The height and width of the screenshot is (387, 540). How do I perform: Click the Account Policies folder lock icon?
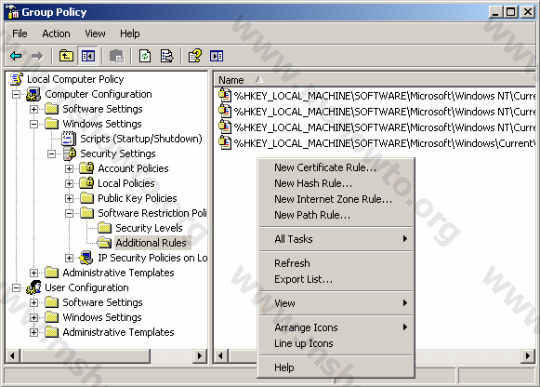point(86,168)
